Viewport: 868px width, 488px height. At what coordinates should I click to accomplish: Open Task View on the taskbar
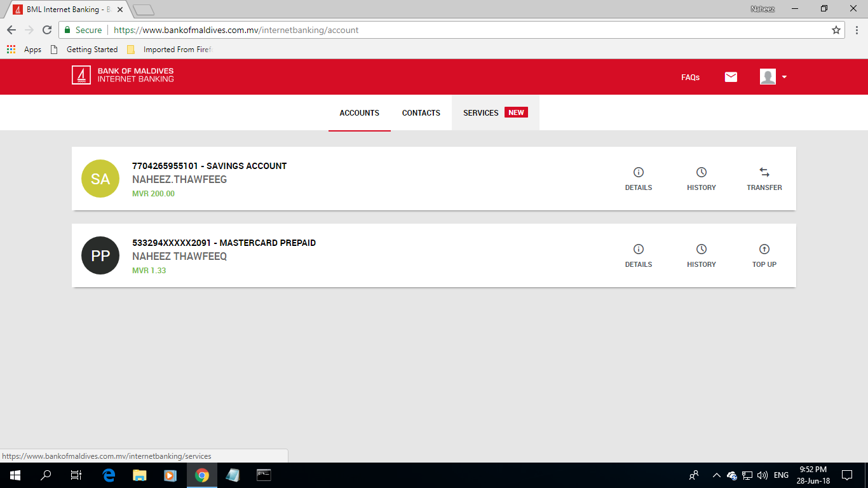[76, 475]
